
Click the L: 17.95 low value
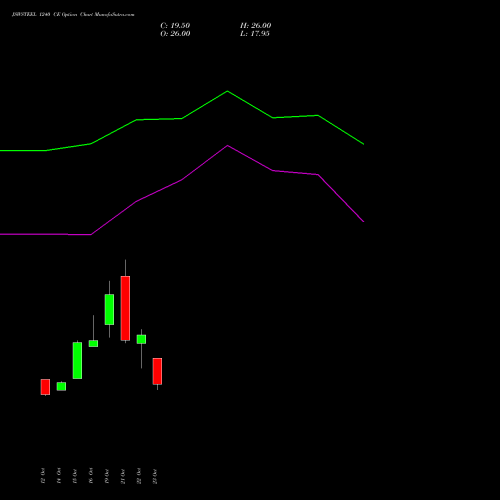coord(255,33)
